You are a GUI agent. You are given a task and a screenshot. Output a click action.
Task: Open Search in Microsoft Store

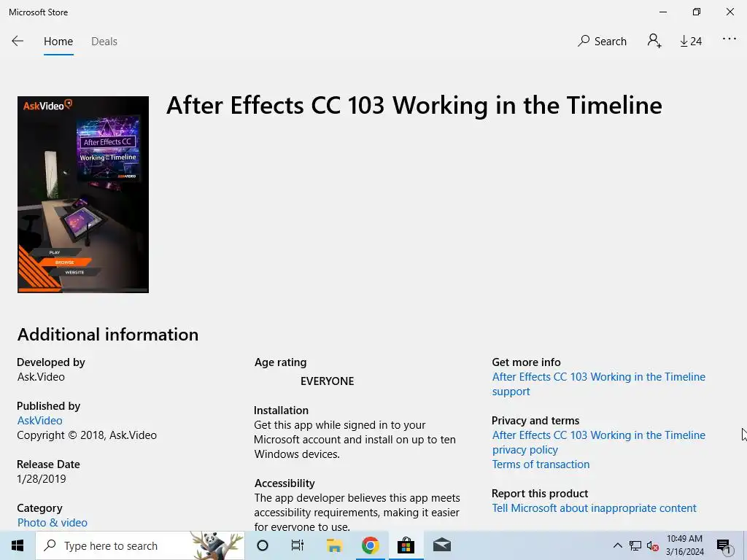click(x=602, y=41)
